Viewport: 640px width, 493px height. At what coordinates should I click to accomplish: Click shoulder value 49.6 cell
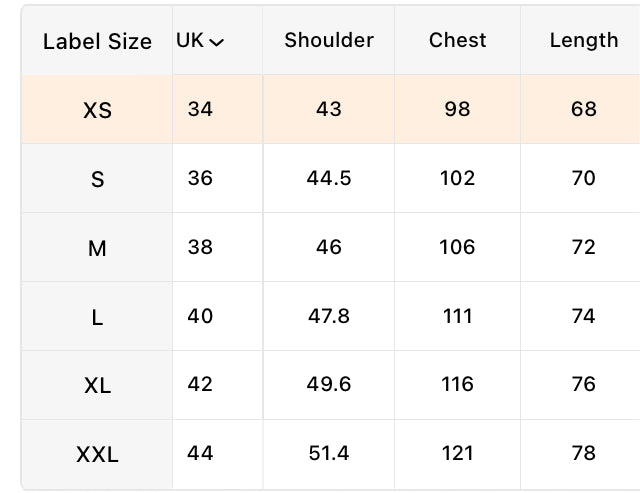pyautogui.click(x=329, y=385)
